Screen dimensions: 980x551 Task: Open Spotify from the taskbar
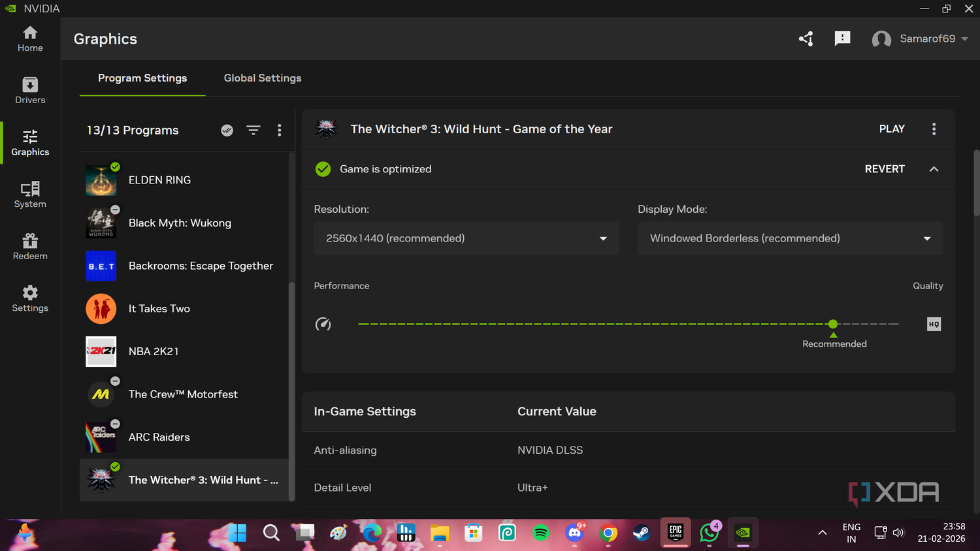click(541, 533)
